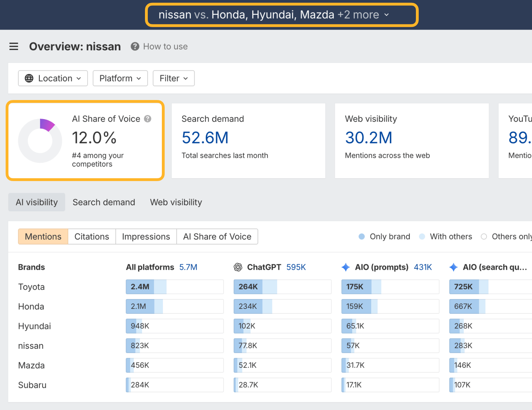
Task: Click nissan's 823K All platforms bar
Action: tap(175, 346)
